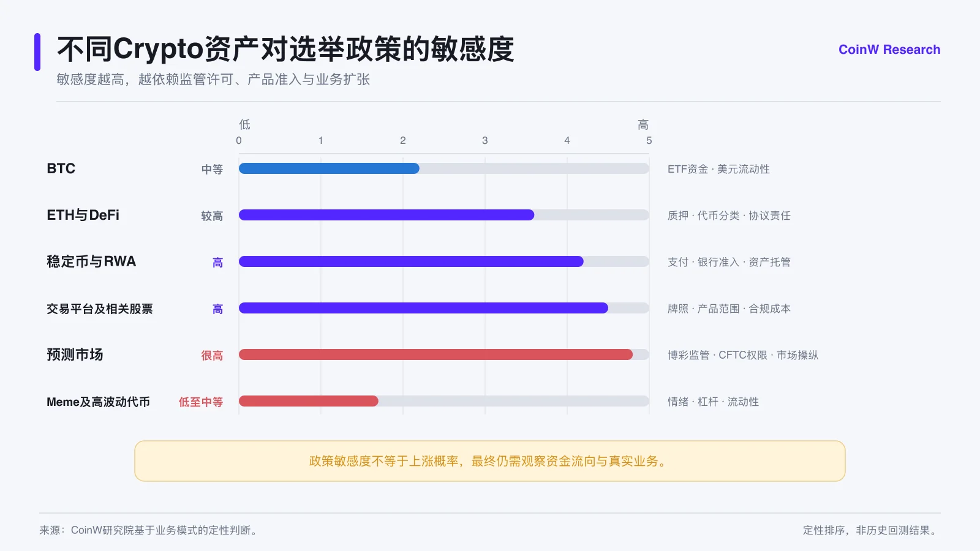Click the ETH与DeFi purple sensitivity bar
This screenshot has width=980, height=551.
(x=386, y=215)
